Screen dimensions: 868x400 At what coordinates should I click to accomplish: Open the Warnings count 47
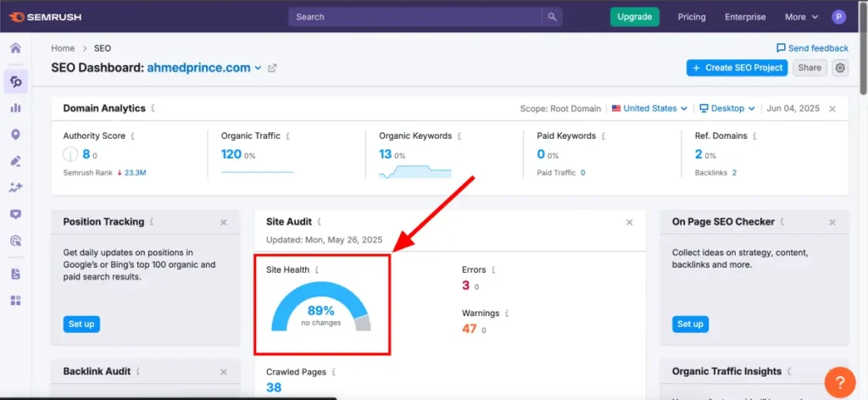470,329
